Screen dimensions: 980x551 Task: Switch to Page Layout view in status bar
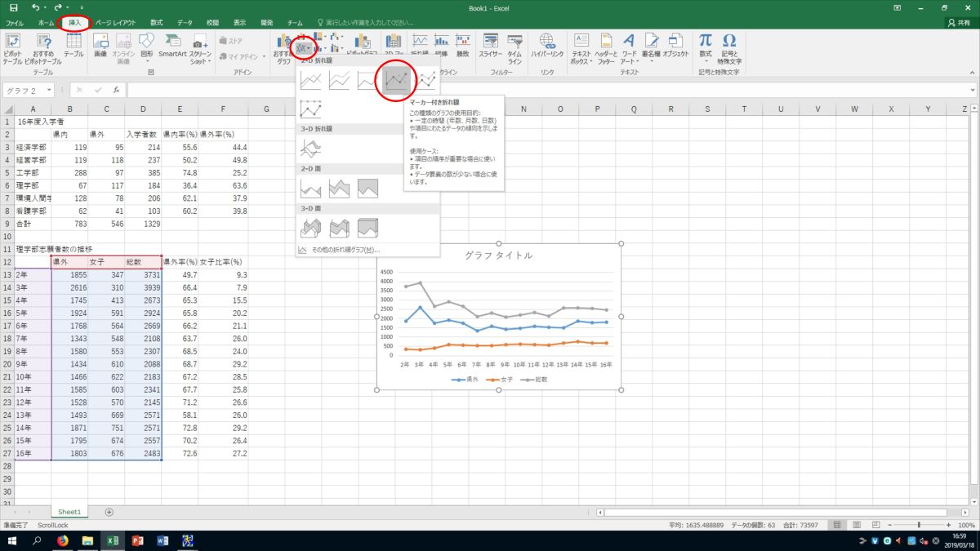855,525
